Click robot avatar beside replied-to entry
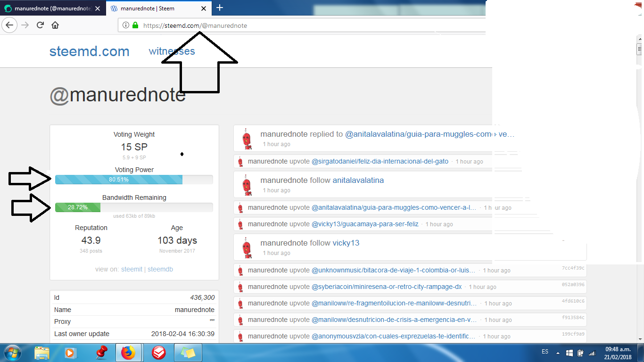The width and height of the screenshot is (644, 362). pyautogui.click(x=247, y=139)
